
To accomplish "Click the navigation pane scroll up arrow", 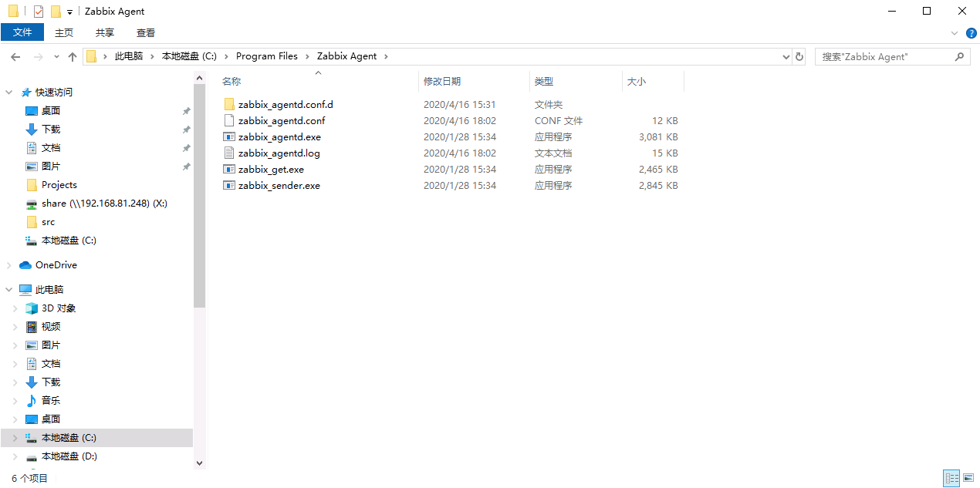I will (200, 78).
